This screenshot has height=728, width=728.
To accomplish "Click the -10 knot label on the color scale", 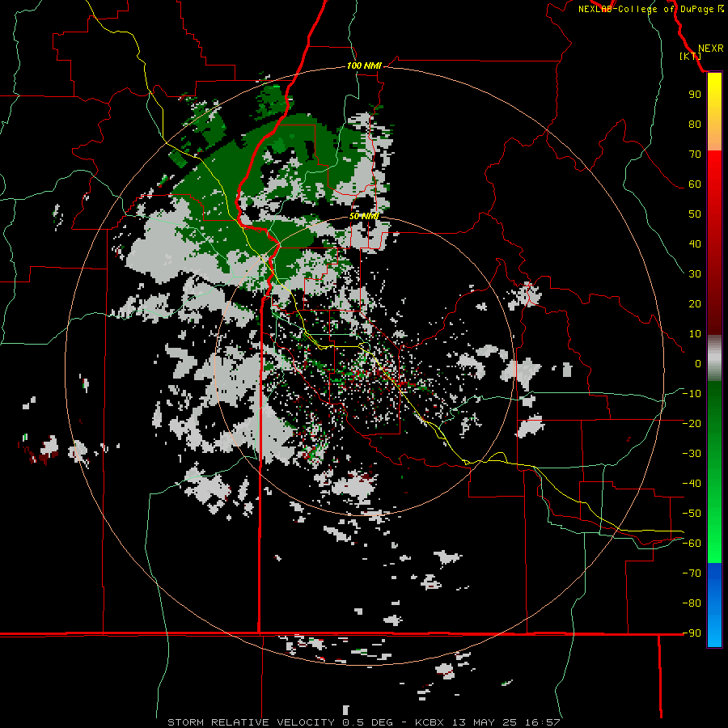I will coord(692,394).
